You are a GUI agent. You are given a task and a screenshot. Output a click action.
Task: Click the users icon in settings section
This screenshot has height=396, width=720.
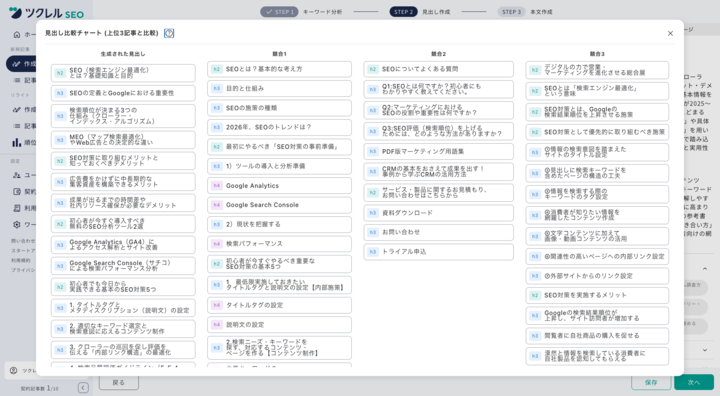17,175
